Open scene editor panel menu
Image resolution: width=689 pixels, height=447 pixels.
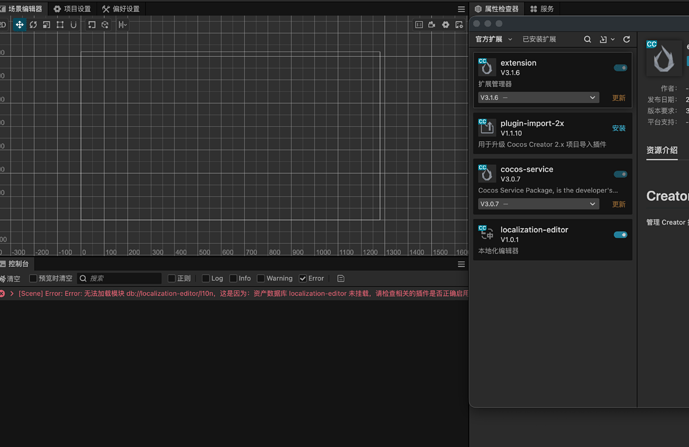461,9
